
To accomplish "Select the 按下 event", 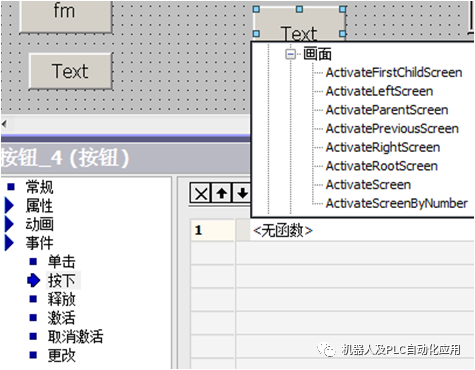I will tap(61, 280).
